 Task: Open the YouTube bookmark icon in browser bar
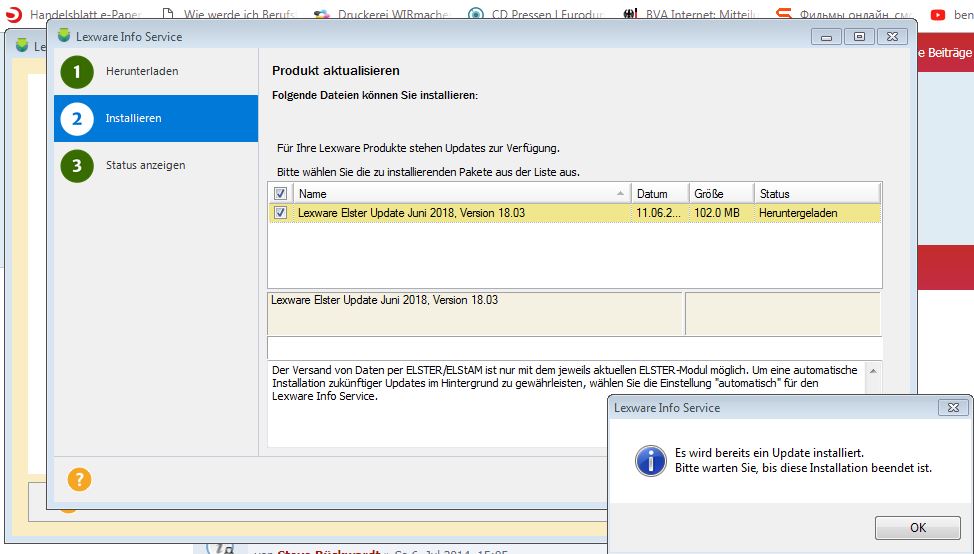tap(937, 14)
